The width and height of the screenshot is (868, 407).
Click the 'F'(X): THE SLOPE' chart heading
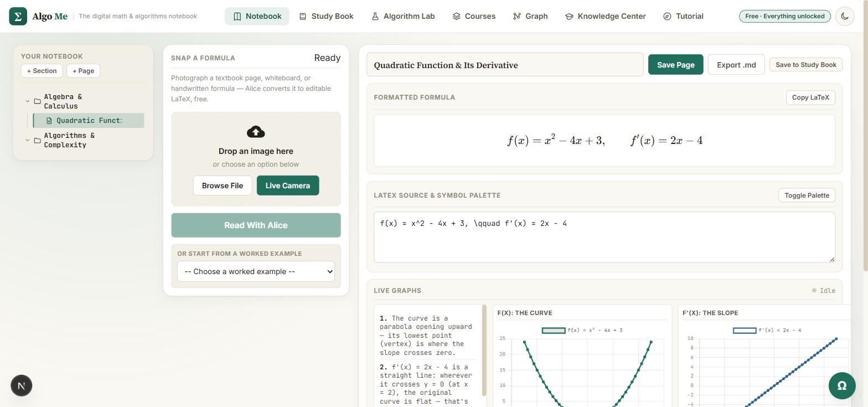pyautogui.click(x=710, y=313)
